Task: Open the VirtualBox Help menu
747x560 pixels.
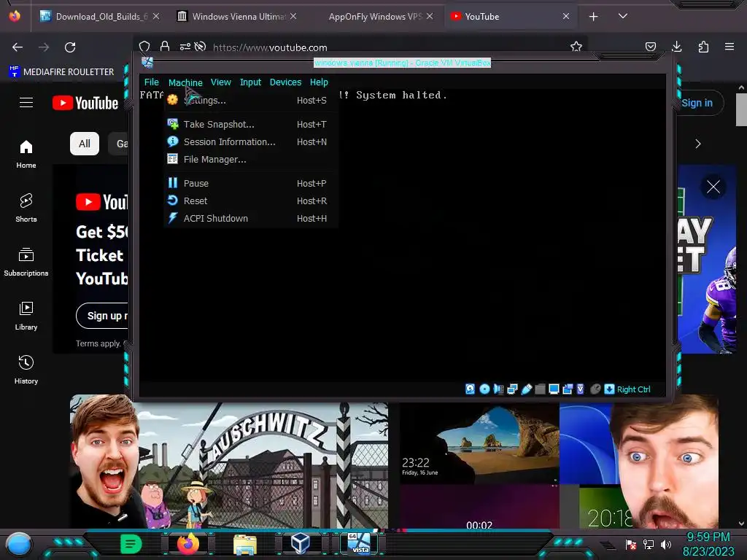Action: (x=319, y=82)
